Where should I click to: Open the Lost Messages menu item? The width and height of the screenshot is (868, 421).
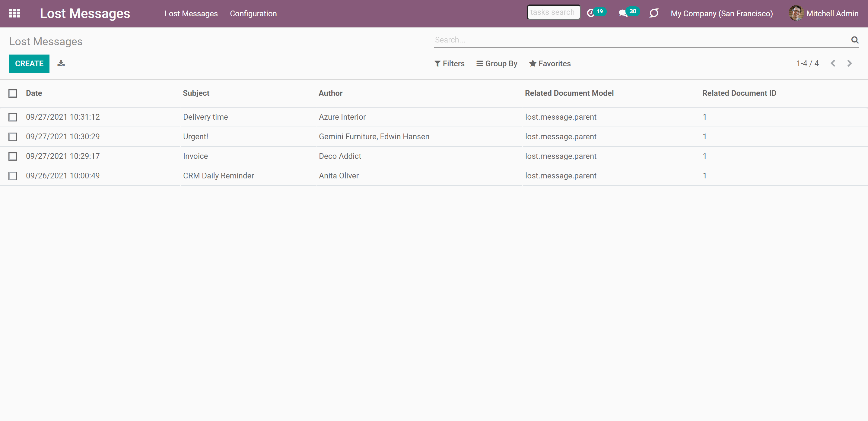[191, 14]
